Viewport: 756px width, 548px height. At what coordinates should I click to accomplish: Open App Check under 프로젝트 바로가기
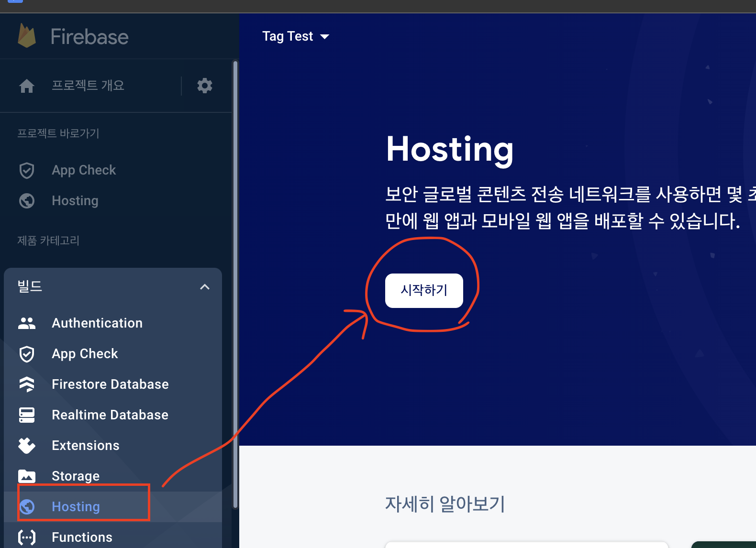84,170
